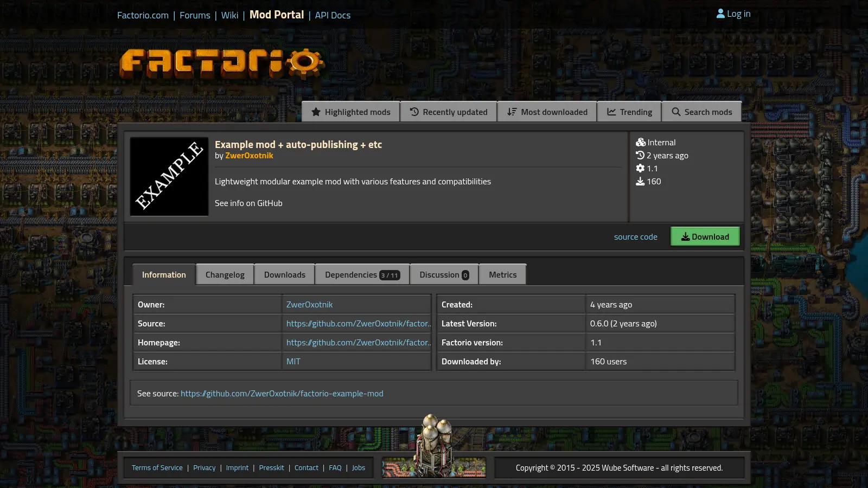
Task: Show Recently updated mods
Action: [x=449, y=112]
